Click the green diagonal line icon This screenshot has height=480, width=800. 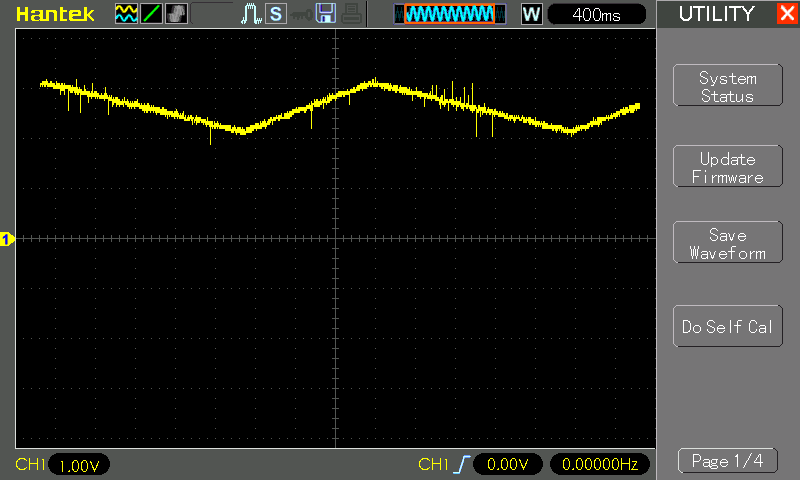[152, 14]
